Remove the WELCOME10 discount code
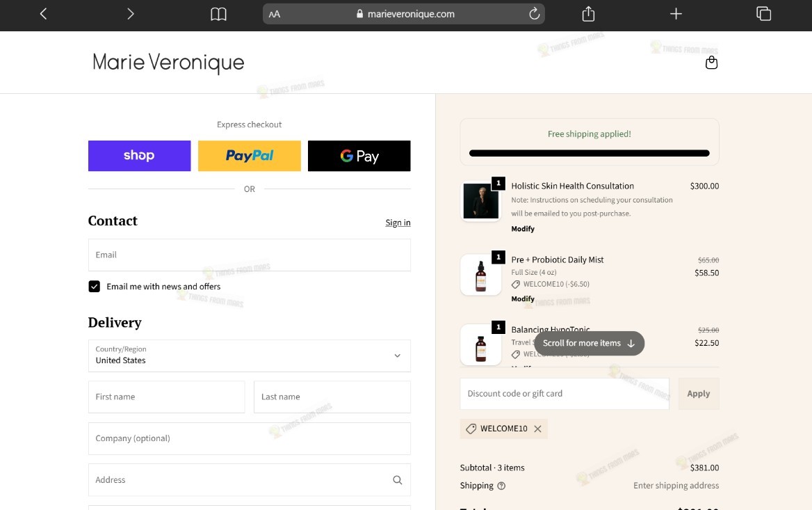The image size is (812, 510). [x=537, y=429]
